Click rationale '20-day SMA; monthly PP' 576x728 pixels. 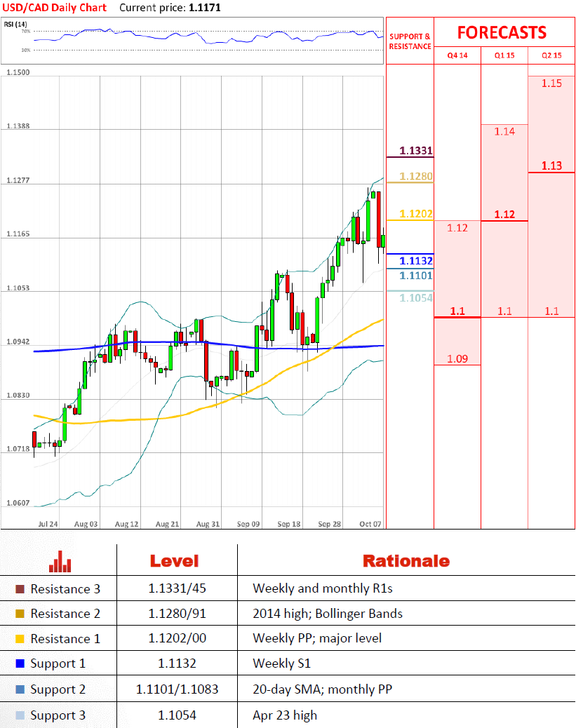(x=322, y=689)
